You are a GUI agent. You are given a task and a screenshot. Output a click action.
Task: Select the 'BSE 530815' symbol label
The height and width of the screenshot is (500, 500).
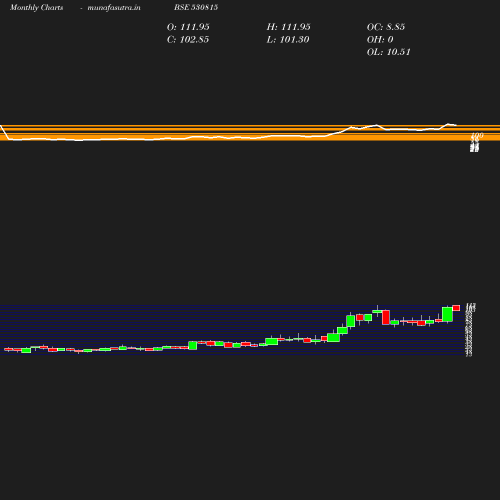point(196,7)
